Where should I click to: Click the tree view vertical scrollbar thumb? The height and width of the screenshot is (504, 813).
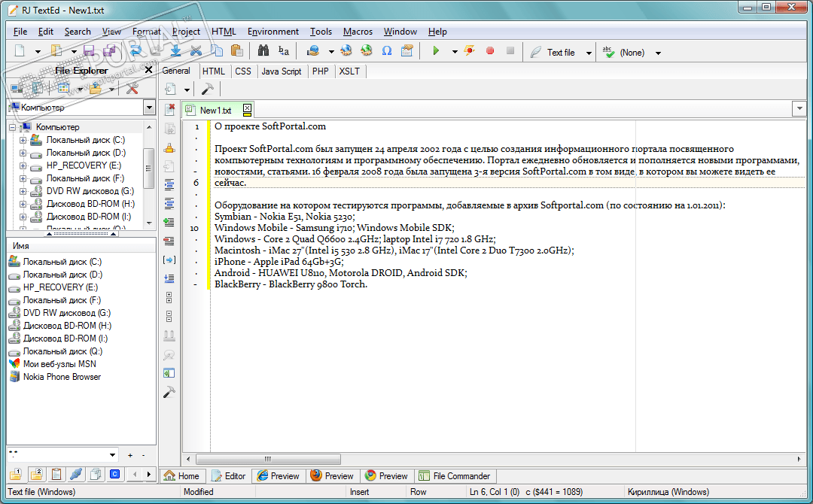pyautogui.click(x=149, y=169)
